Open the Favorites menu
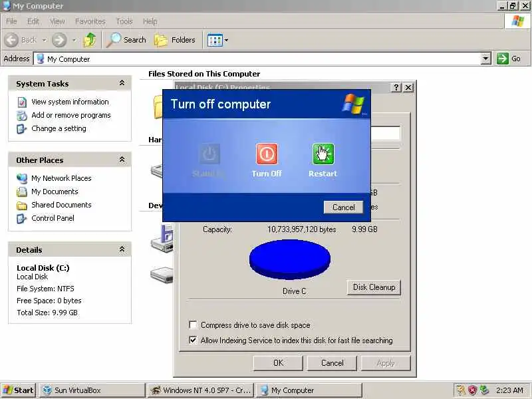532x399 pixels. tap(90, 21)
